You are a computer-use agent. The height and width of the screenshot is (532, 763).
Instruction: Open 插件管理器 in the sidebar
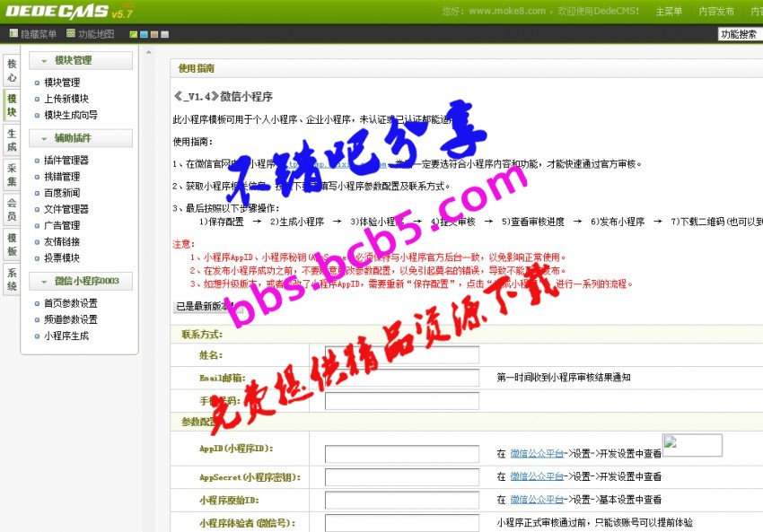66,160
